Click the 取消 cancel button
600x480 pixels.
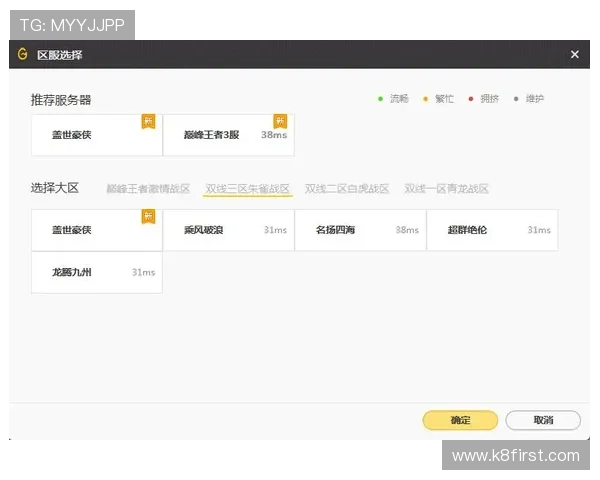(543, 420)
